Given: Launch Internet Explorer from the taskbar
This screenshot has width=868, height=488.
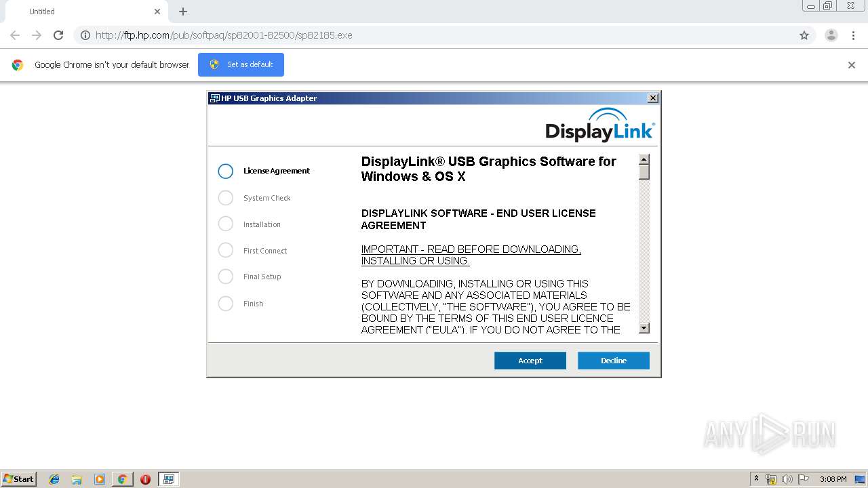Looking at the screenshot, I should coord(54,479).
